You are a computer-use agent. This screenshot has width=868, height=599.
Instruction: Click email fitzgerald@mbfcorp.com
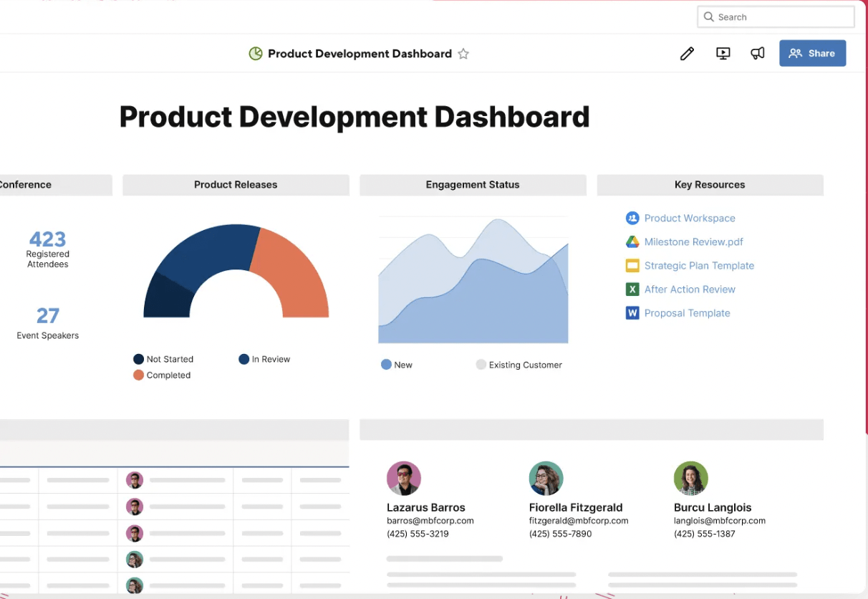point(579,521)
